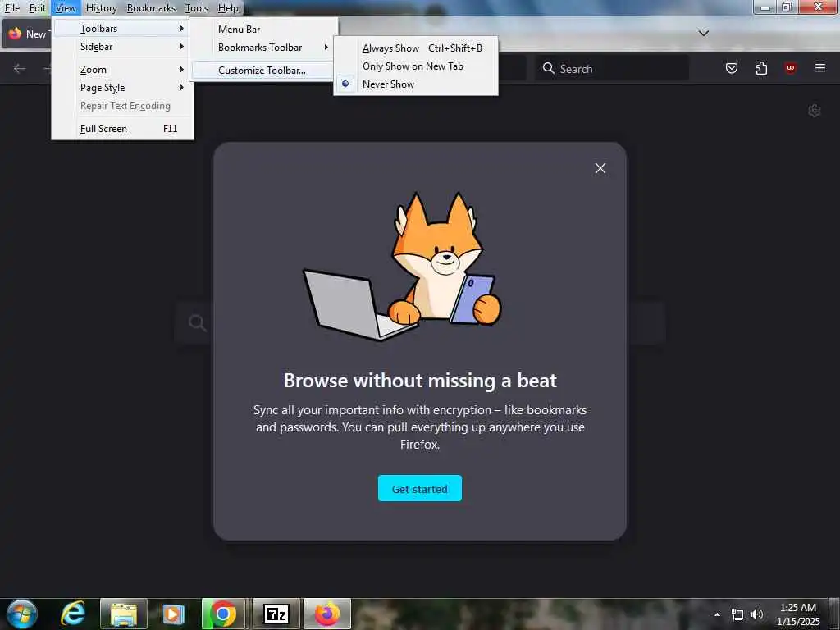Focus the toolbar Search box

pyautogui.click(x=611, y=69)
